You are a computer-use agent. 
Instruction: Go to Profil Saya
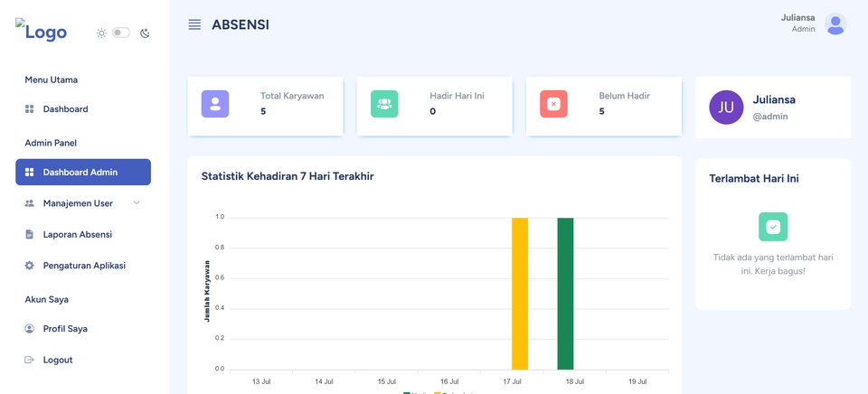point(83,329)
